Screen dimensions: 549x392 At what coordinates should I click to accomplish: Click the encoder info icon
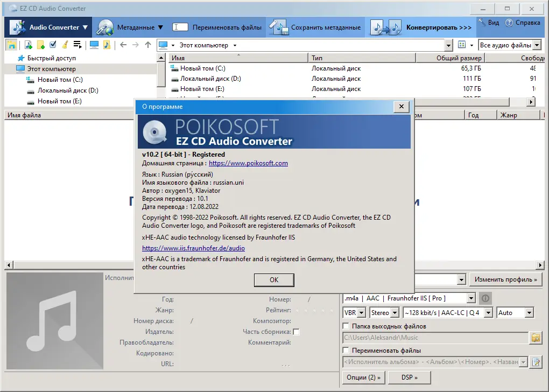(x=485, y=298)
